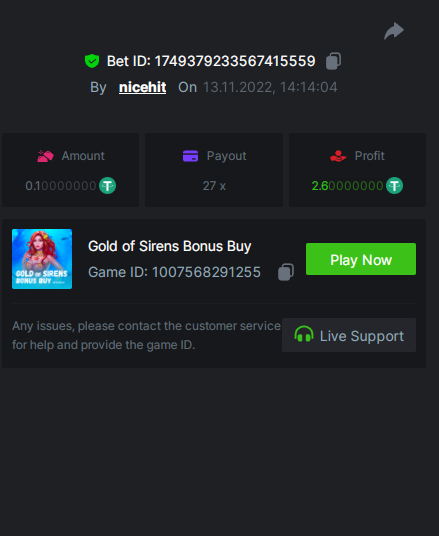Click the pink Amount chips icon
Viewport: 439px width, 536px height.
45,156
